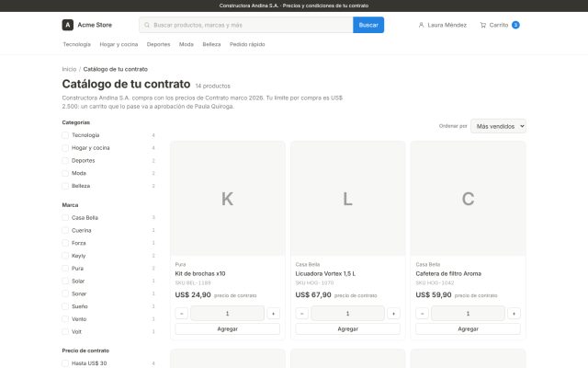Open the Ordenar por Más vendidos dropdown
The width and height of the screenshot is (588, 368).
tap(498, 126)
